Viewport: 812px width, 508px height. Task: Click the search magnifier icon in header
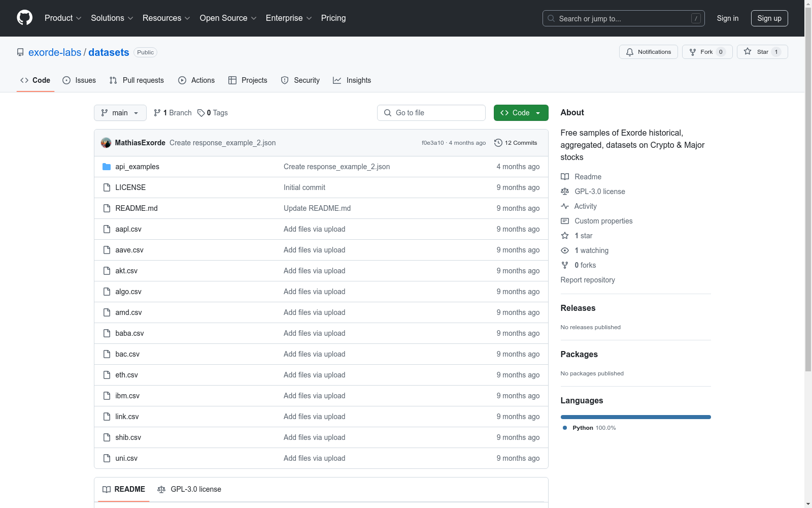pyautogui.click(x=551, y=18)
